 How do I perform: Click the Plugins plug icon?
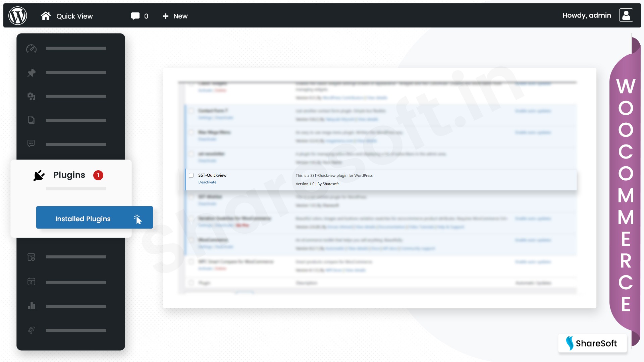[x=39, y=175]
